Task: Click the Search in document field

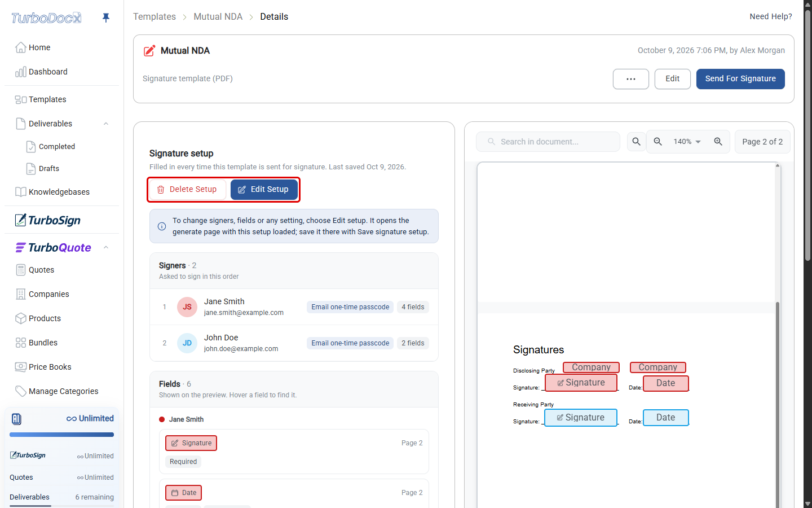Action: 548,142
